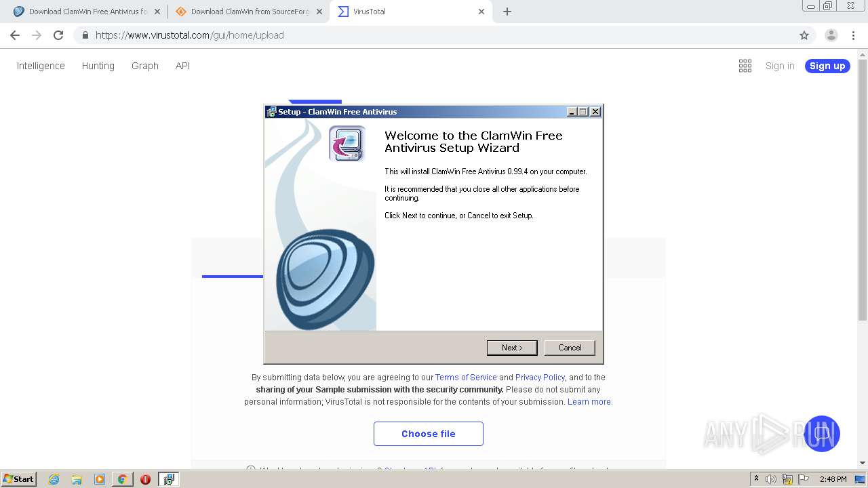This screenshot has width=868, height=488.
Task: Open the Windows Start menu
Action: 19,479
